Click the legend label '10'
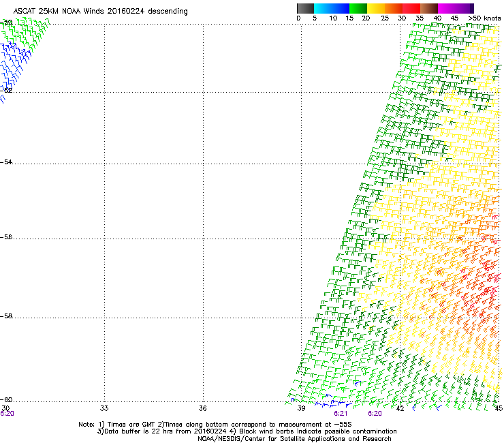504x443 pixels. 333,18
